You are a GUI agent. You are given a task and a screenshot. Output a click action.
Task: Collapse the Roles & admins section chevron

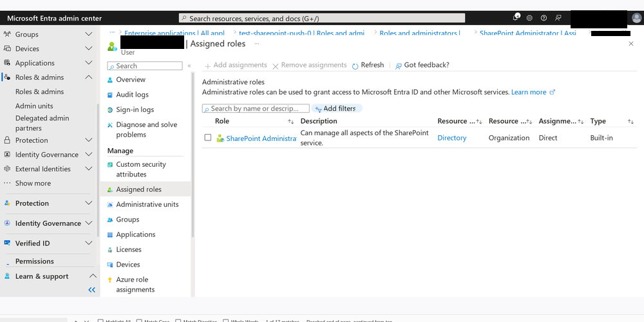click(88, 77)
